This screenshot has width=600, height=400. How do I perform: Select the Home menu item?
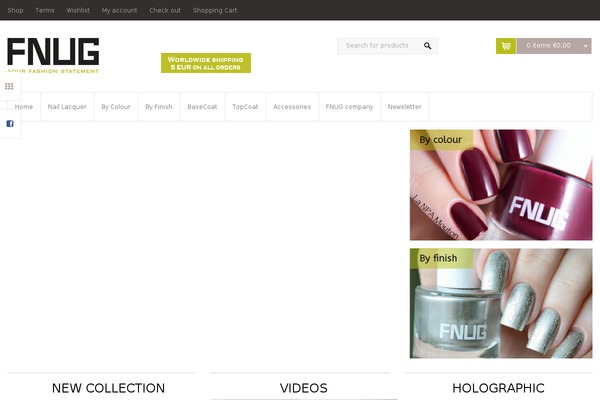(x=24, y=107)
